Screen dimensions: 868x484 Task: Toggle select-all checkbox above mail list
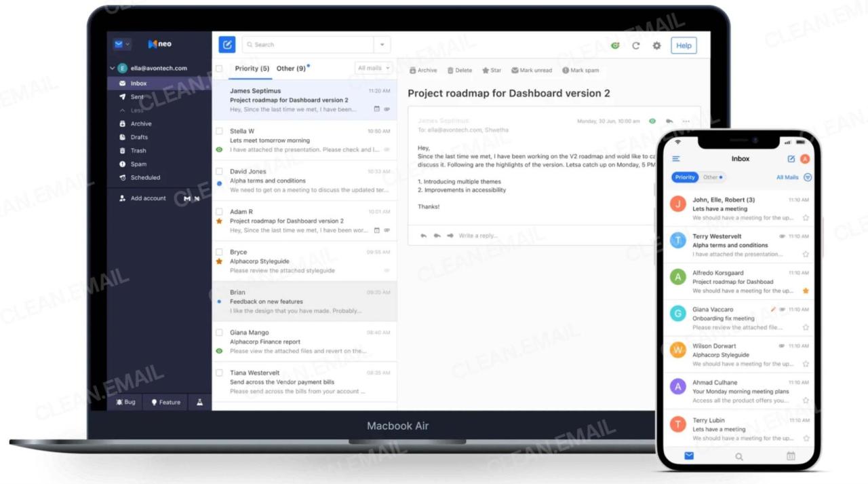[219, 69]
